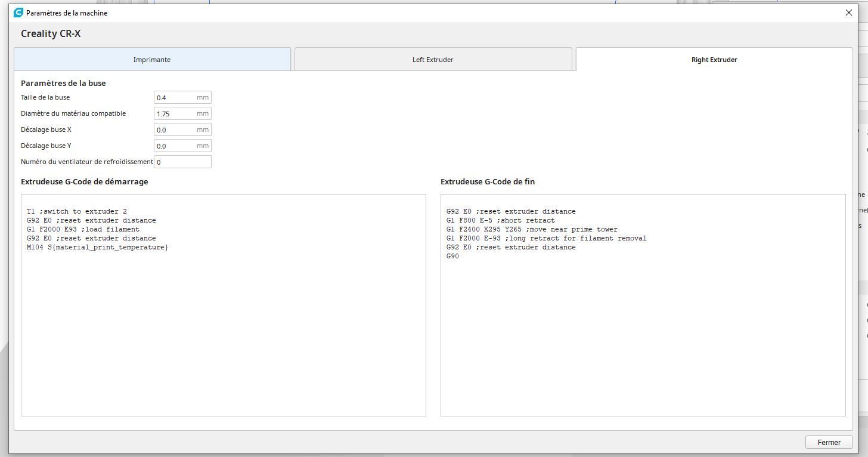868x457 pixels.
Task: Click the 'Paramètres de la machine' window title
Action: 67,13
